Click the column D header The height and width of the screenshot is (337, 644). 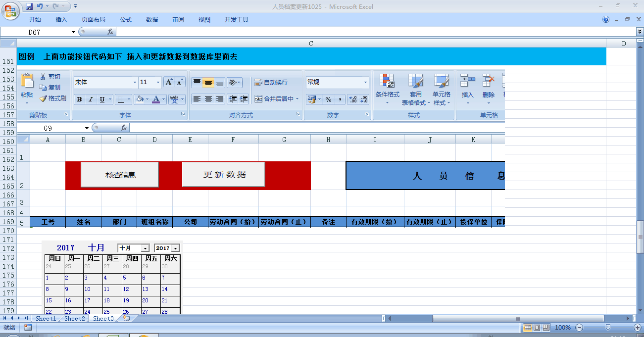(x=624, y=44)
